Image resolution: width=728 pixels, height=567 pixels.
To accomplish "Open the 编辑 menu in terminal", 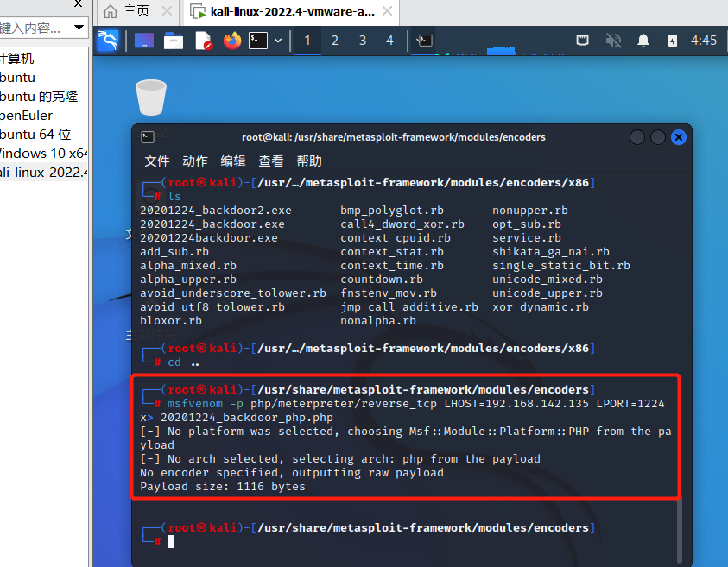I will click(x=233, y=161).
